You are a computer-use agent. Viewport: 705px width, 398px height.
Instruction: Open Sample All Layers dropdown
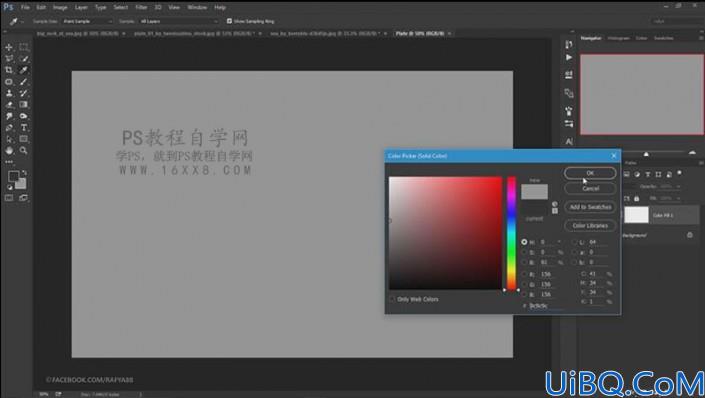(178, 21)
